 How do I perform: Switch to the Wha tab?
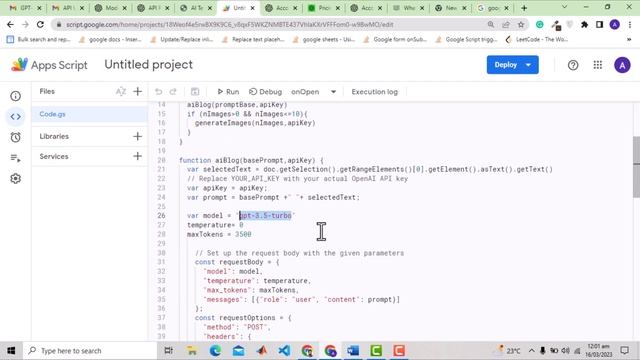tap(409, 8)
